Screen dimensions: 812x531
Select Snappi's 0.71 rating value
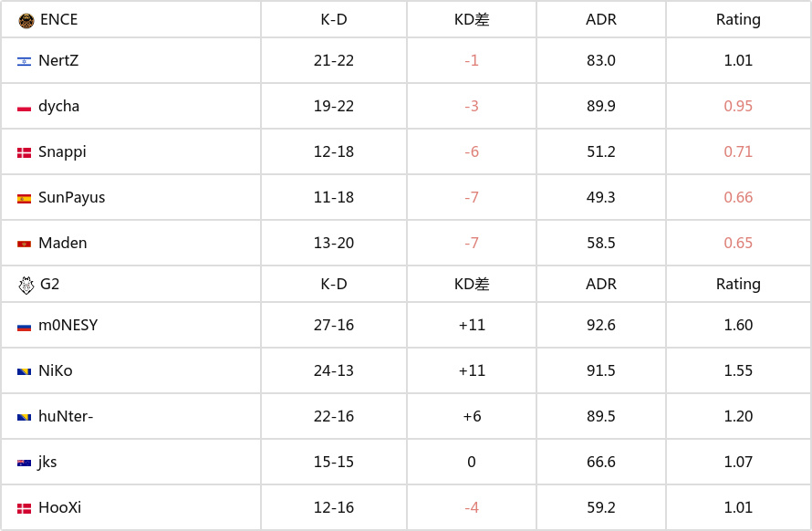tap(738, 151)
